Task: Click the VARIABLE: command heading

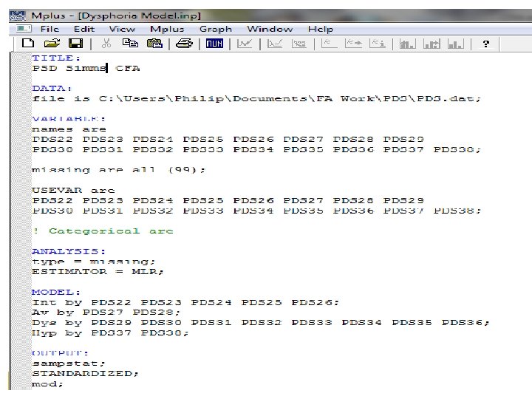Action: 69,119
